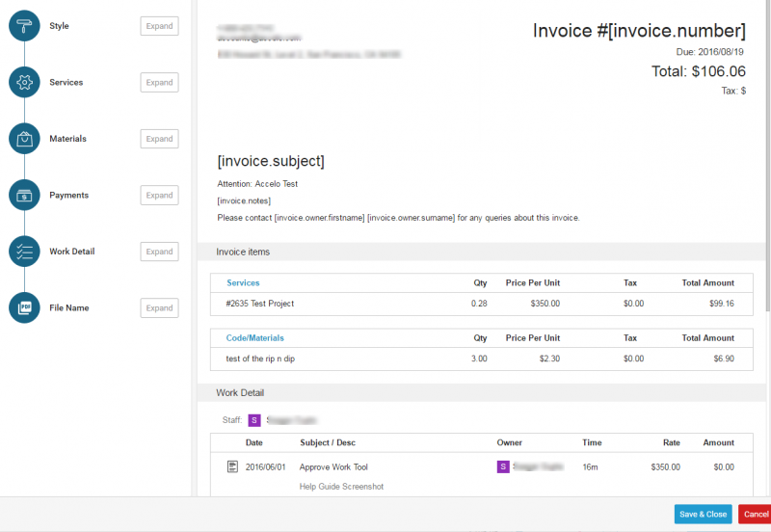This screenshot has height=532, width=771.
Task: Expand the Work Detail section
Action: point(159,252)
